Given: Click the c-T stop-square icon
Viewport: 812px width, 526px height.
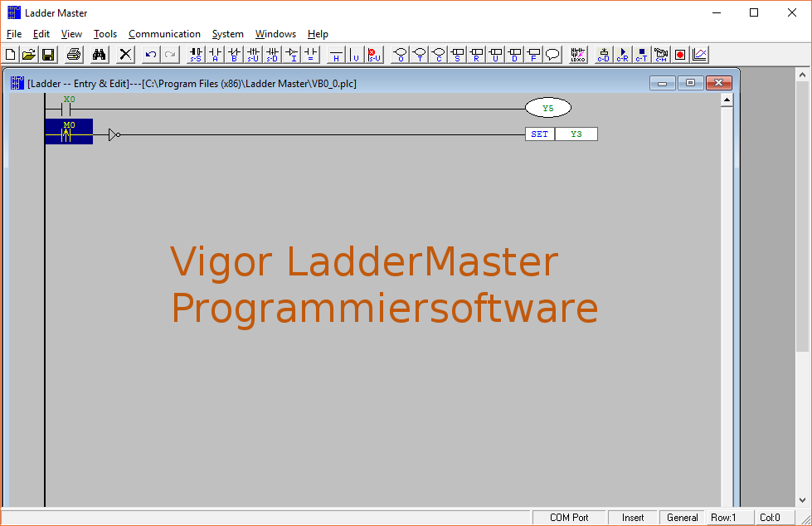Looking at the screenshot, I should (x=642, y=55).
